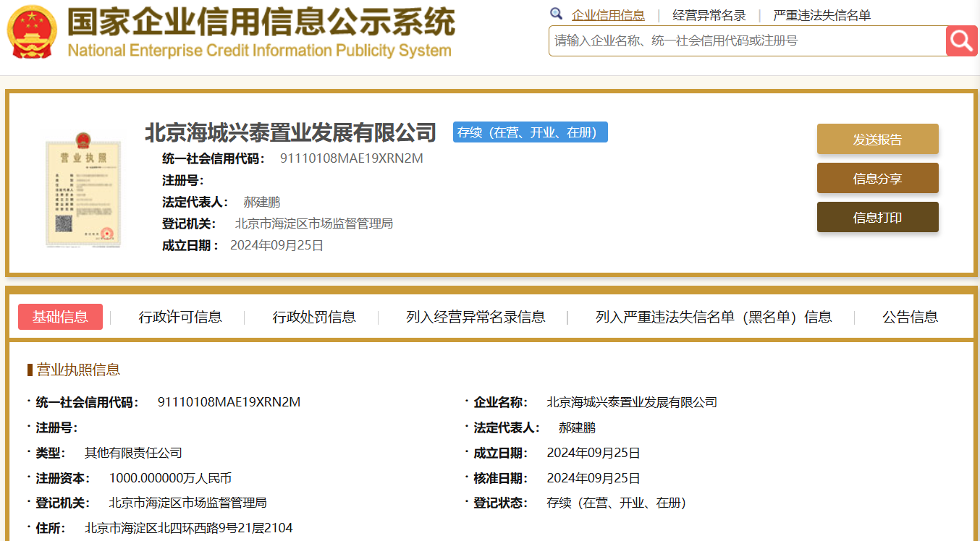Click the 信息分享 button
The height and width of the screenshot is (541, 980).
point(878,179)
